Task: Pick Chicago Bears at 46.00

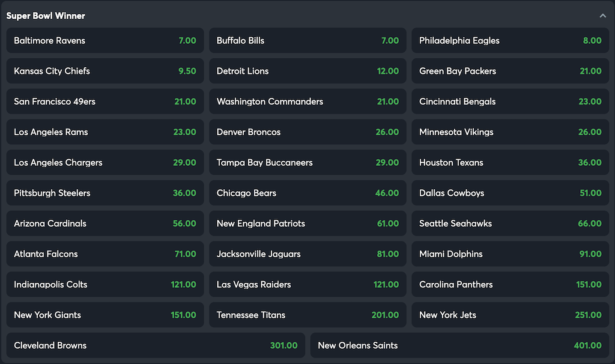Action: pyautogui.click(x=307, y=193)
